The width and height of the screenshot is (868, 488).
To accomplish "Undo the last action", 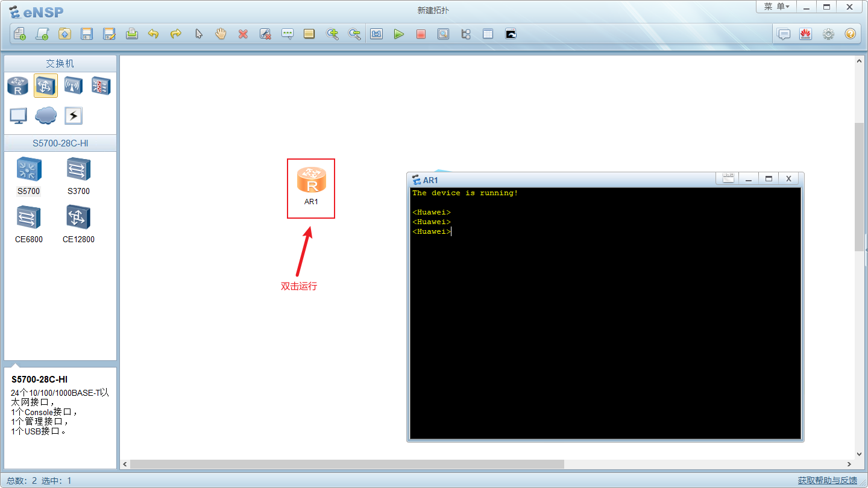I will click(154, 34).
